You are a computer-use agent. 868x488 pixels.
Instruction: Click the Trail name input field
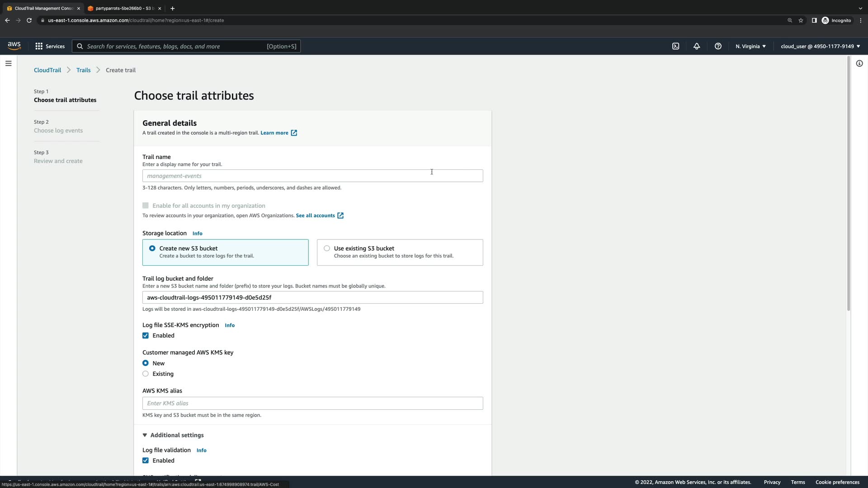click(x=312, y=176)
